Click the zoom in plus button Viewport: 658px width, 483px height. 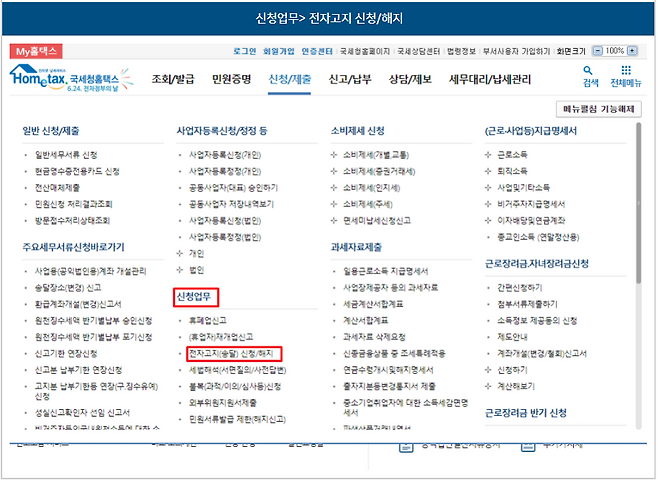[x=634, y=50]
